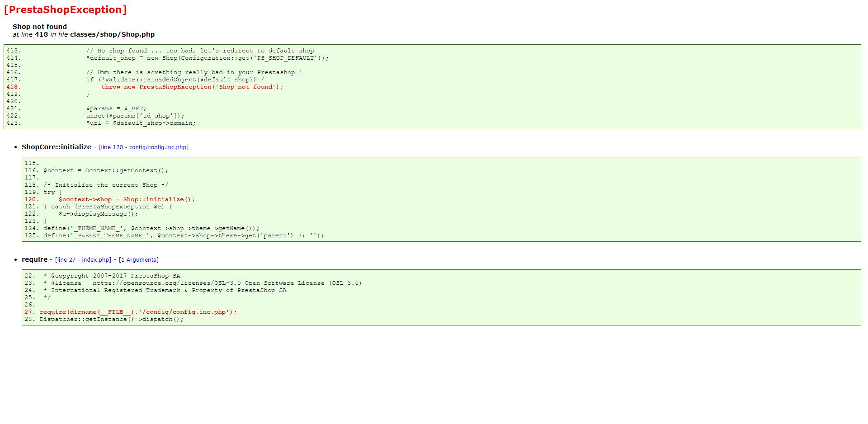The width and height of the screenshot is (868, 424).
Task: Click the red '$context->shop = Shop::initialize();' line
Action: coord(127,199)
